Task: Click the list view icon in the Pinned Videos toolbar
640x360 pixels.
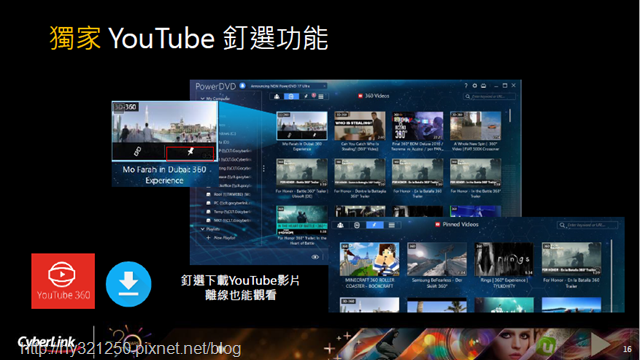Action: point(391,225)
